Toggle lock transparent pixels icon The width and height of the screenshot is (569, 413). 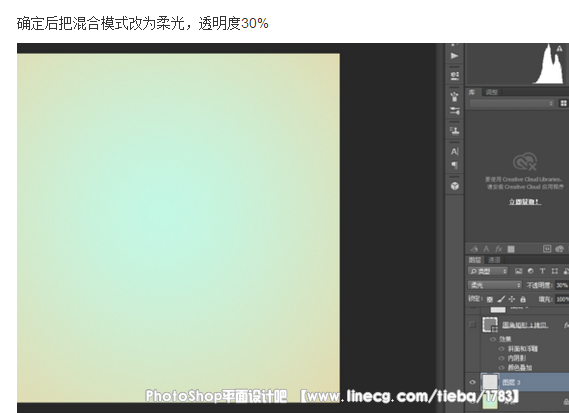tap(490, 299)
